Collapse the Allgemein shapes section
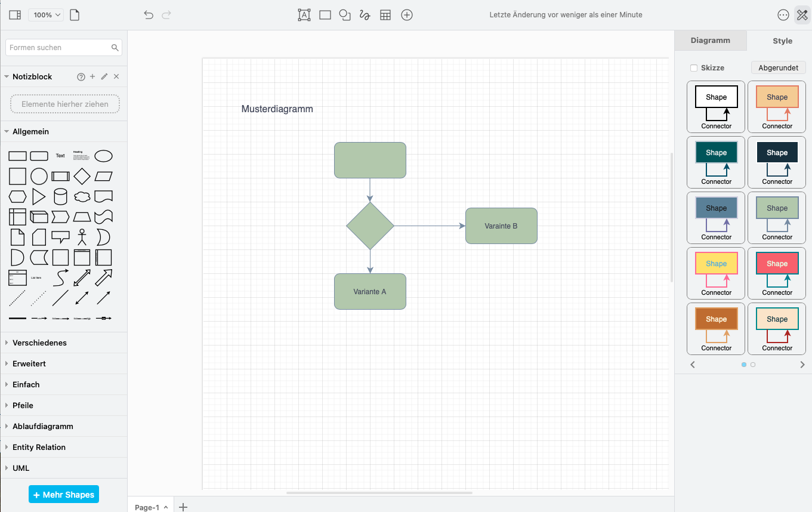Screen dimensions: 812x512 (x=30, y=131)
